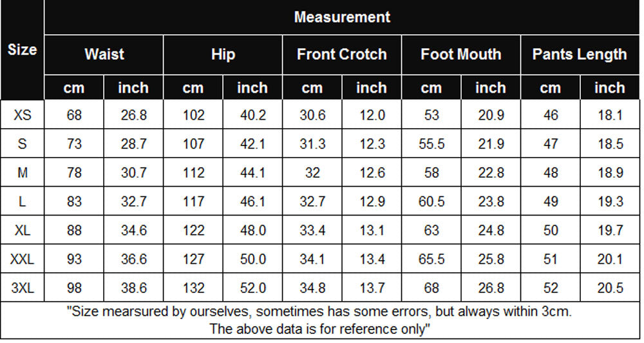644x343 pixels.
Task: Select the 3XL size row label
Action: coord(22,288)
